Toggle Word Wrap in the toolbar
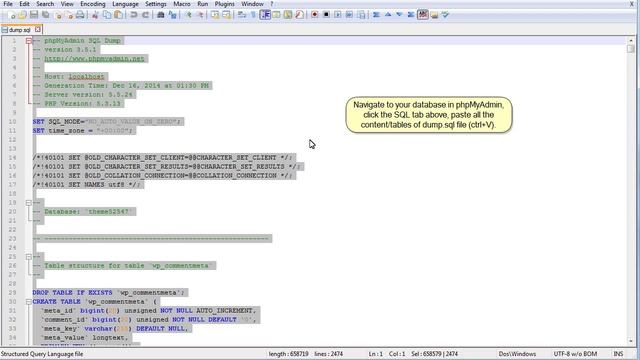Viewport: 640px width, 360px height. [242, 15]
